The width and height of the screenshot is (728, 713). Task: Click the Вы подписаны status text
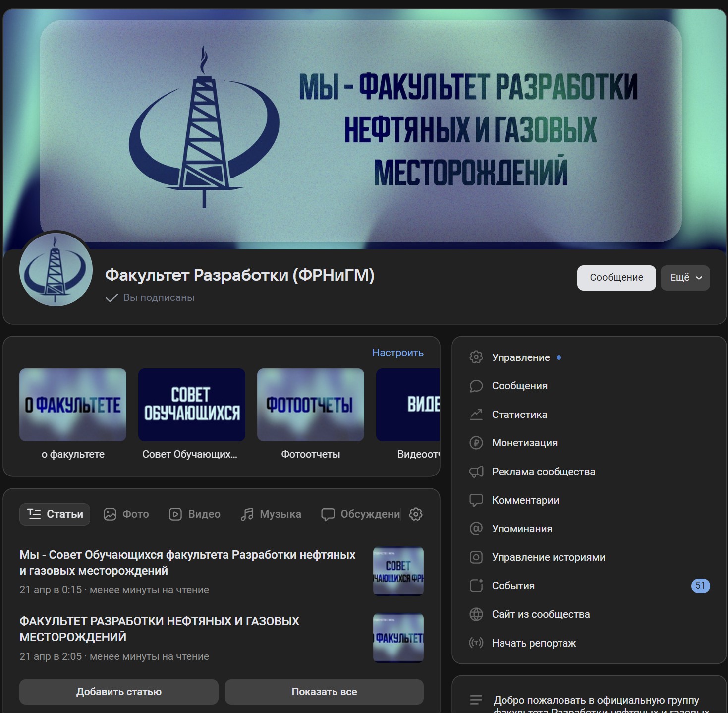click(x=159, y=297)
